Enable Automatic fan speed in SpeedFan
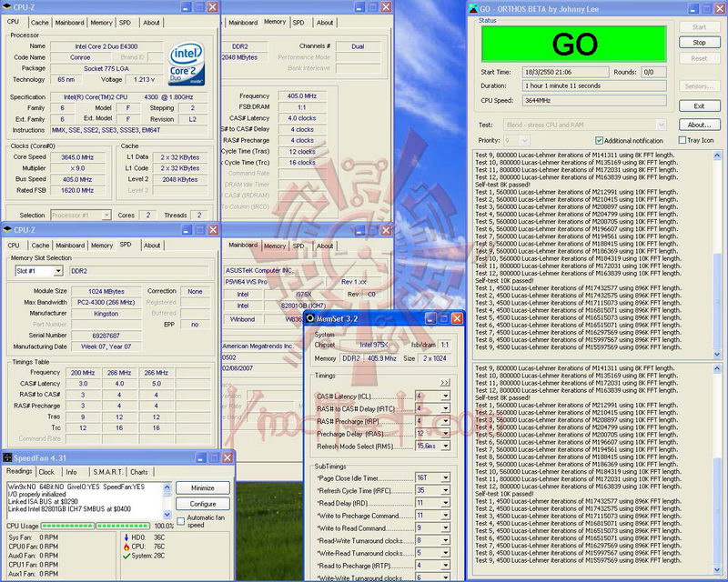The height and width of the screenshot is (582, 728). [x=180, y=521]
